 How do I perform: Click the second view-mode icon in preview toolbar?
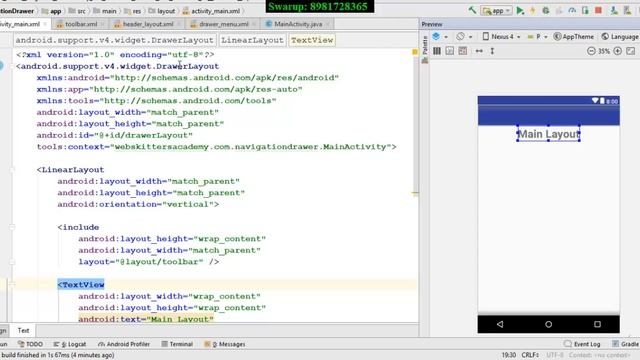450,51
